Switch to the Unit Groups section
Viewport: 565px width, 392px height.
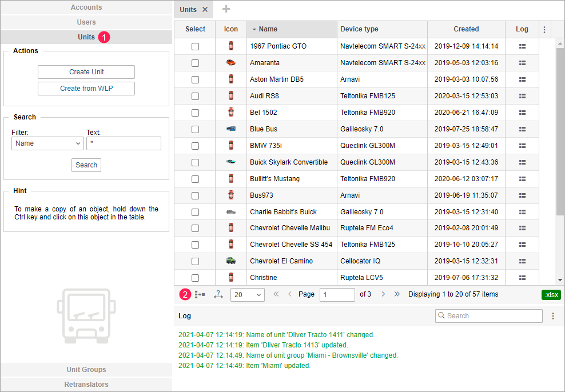tap(86, 370)
